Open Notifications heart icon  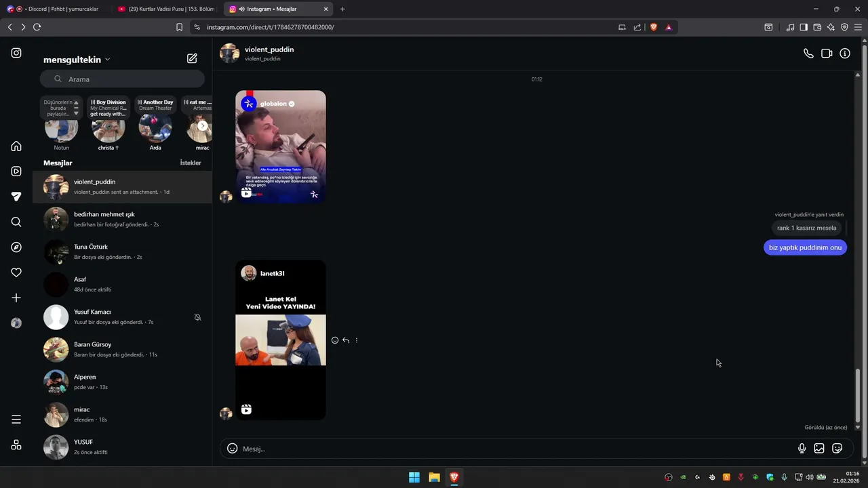tap(16, 272)
